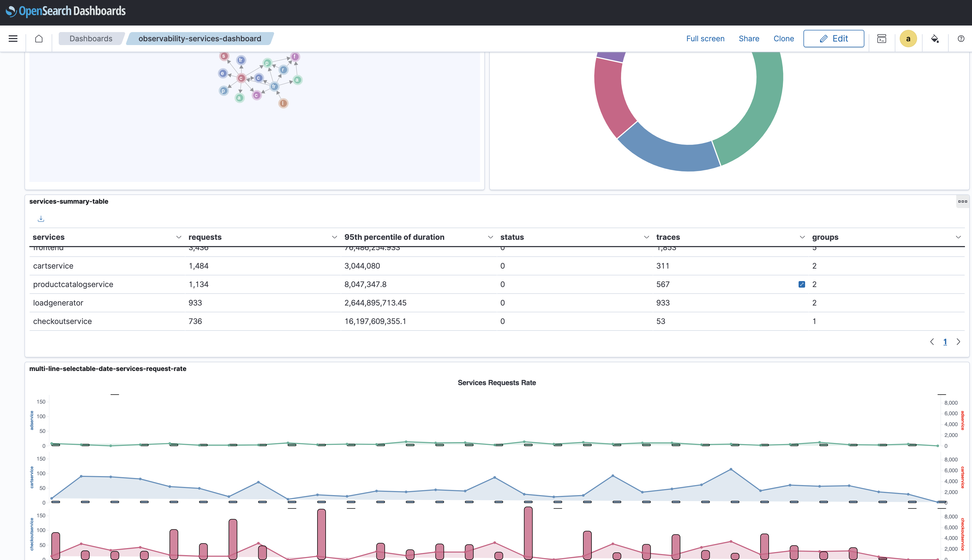Image resolution: width=972 pixels, height=560 pixels.
Task: Open the hamburger navigation menu
Action: point(13,39)
